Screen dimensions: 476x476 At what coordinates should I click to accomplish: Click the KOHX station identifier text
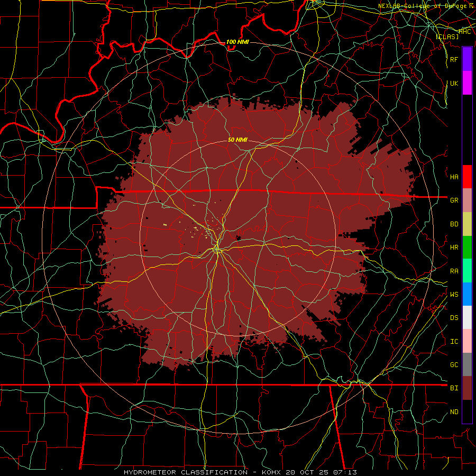(x=271, y=472)
